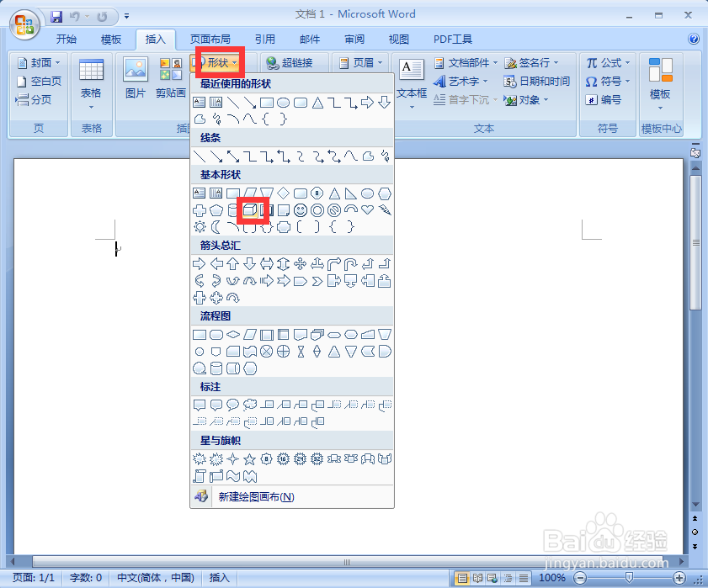The image size is (708, 588).
Task: Select the No Symbol shape
Action: click(334, 210)
